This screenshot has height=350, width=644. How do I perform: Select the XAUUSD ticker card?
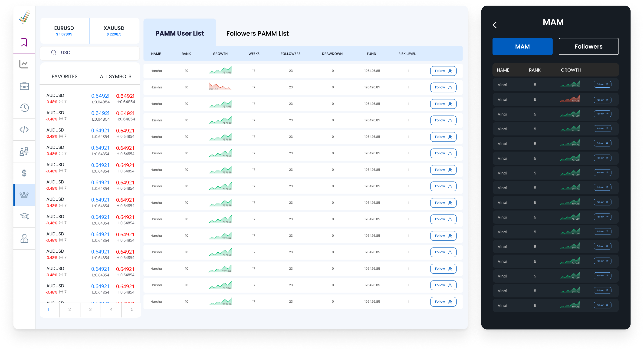point(114,30)
